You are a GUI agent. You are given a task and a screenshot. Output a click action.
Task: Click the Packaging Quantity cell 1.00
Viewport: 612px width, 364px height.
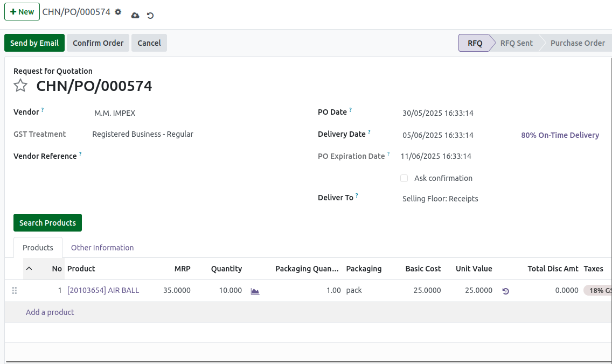333,290
